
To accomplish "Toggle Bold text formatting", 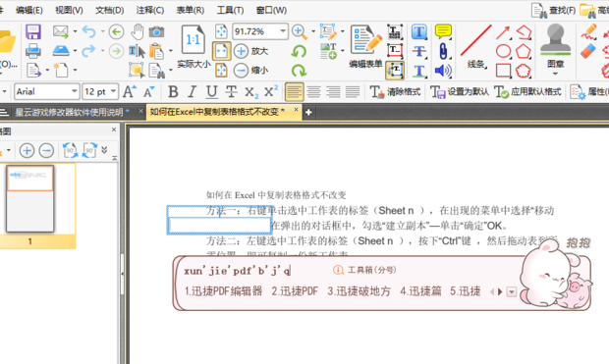I will [x=173, y=92].
